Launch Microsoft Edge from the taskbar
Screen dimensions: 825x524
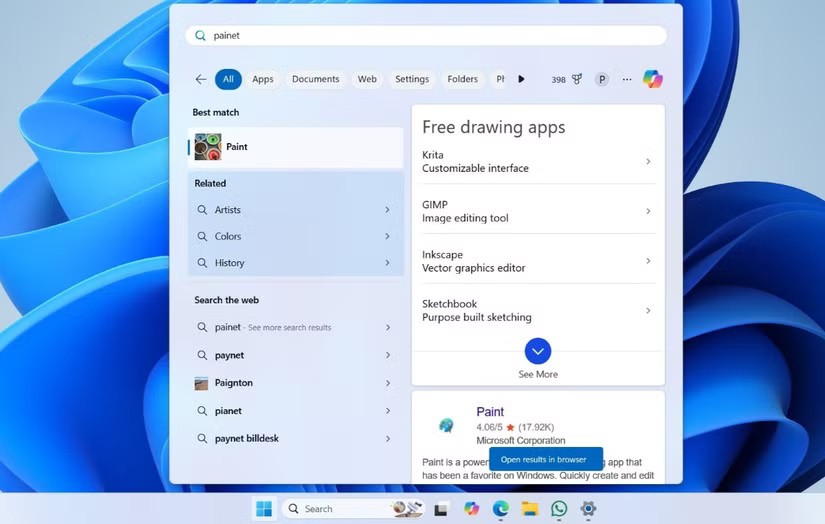click(501, 508)
